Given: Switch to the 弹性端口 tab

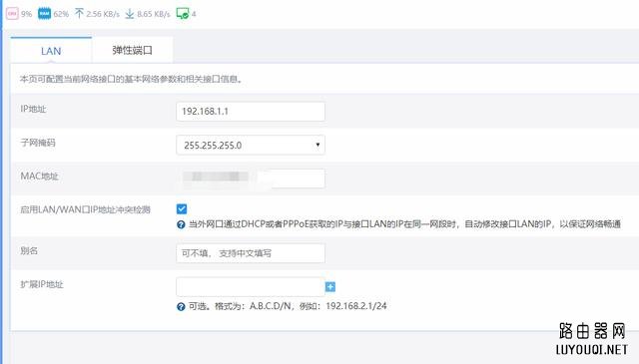Looking at the screenshot, I should point(133,50).
